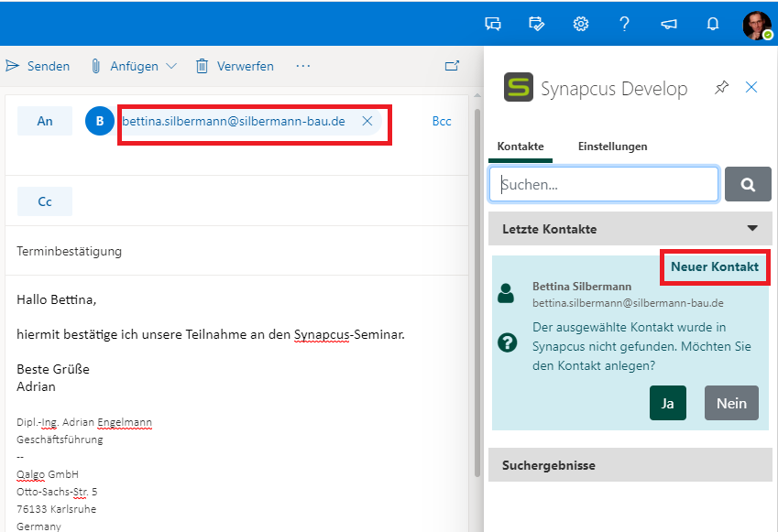
Task: Click the megaphone announcements icon
Action: click(x=669, y=24)
